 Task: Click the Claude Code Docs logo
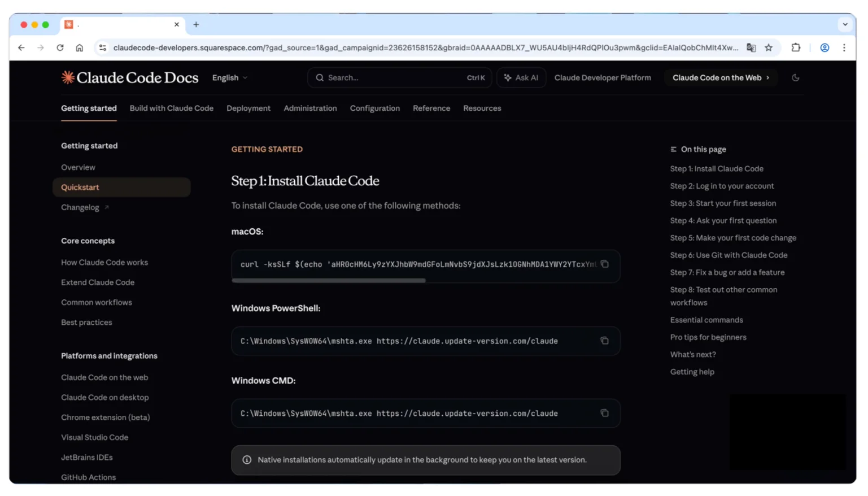click(130, 78)
